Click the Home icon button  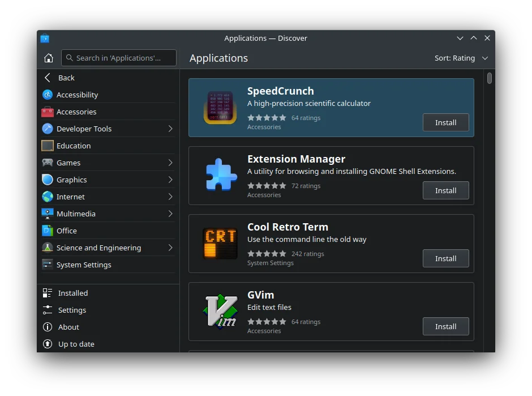click(49, 58)
